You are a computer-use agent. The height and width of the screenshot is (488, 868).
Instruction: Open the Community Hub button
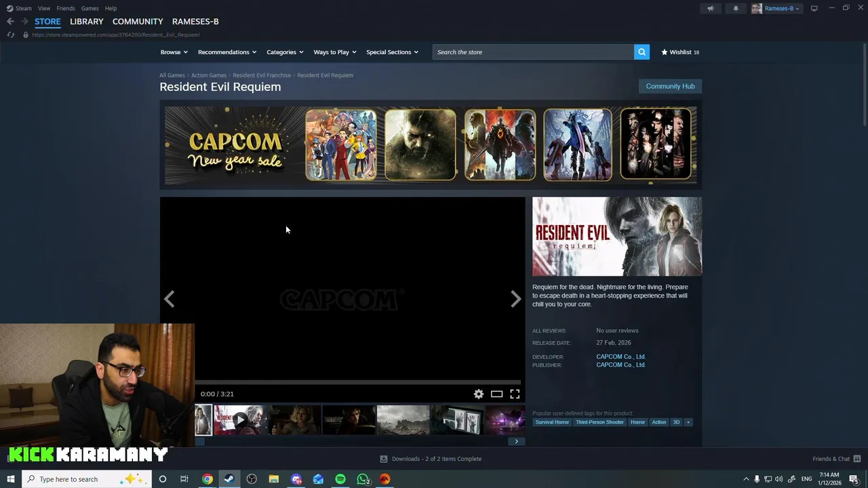pyautogui.click(x=670, y=86)
